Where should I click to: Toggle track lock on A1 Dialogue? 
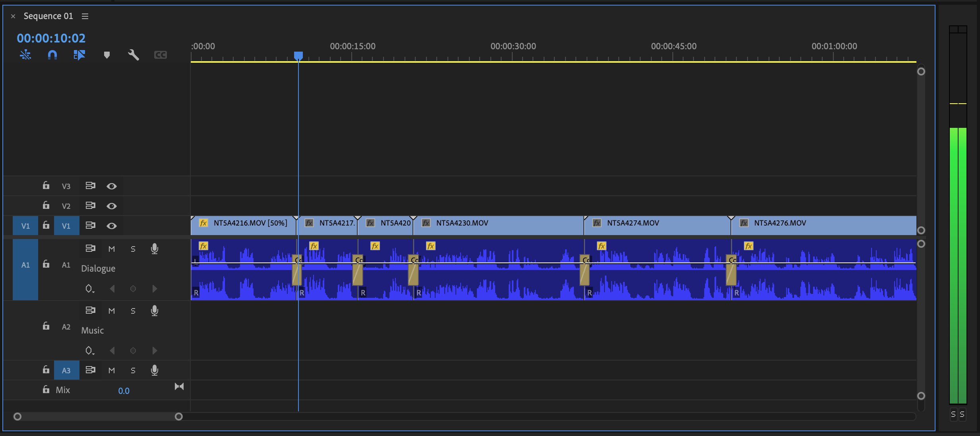pos(46,264)
